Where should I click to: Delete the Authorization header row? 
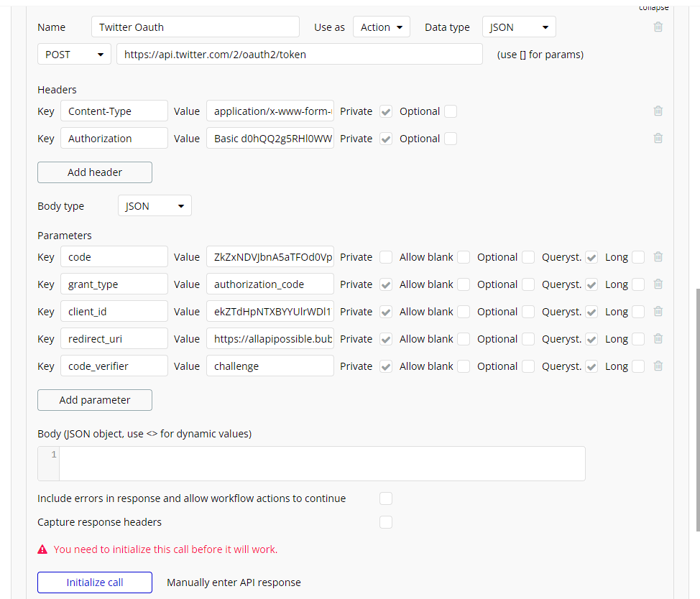(x=658, y=139)
